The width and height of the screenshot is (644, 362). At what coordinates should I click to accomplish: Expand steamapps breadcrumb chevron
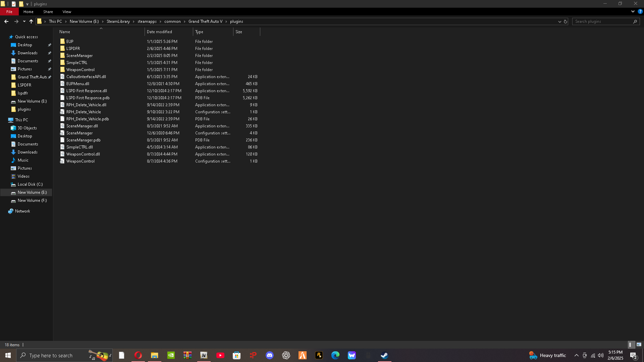160,21
